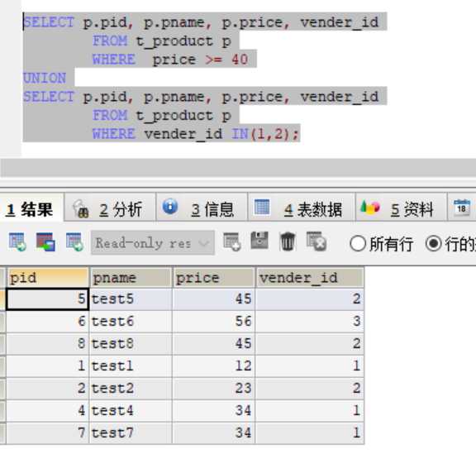Click the calendar icon tab at right edge
This screenshot has height=454, width=476.
[462, 208]
